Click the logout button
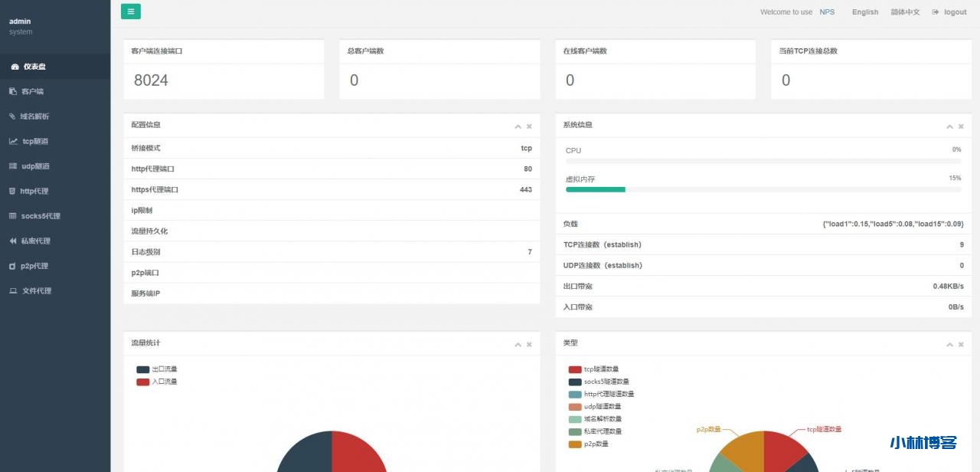 (x=949, y=12)
